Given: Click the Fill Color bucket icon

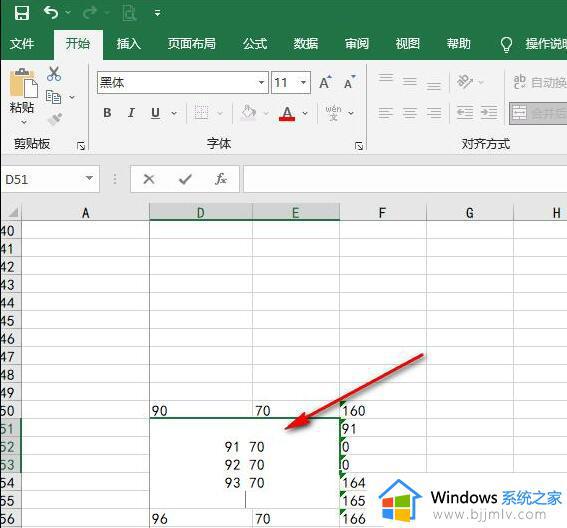Looking at the screenshot, I should [248, 113].
